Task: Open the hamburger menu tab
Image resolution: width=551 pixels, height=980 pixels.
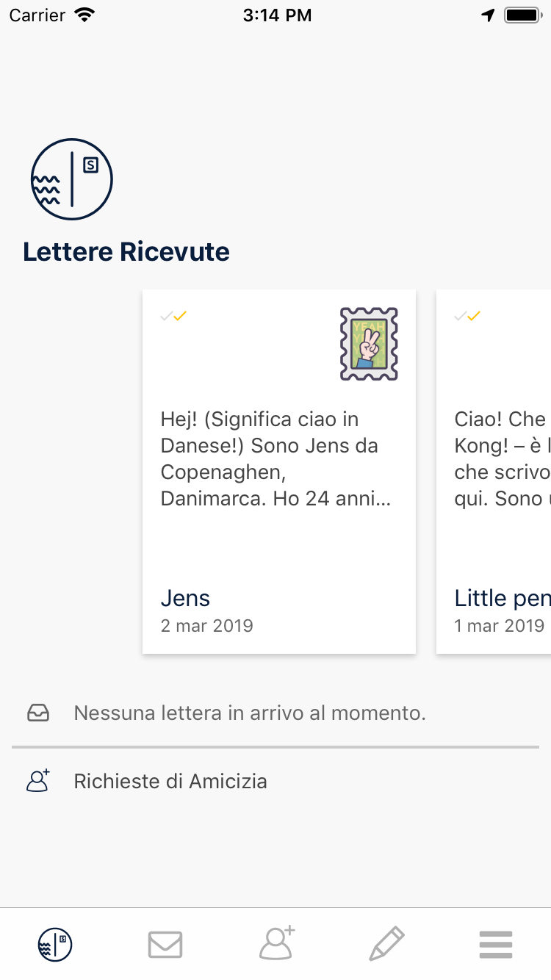Action: pyautogui.click(x=496, y=944)
